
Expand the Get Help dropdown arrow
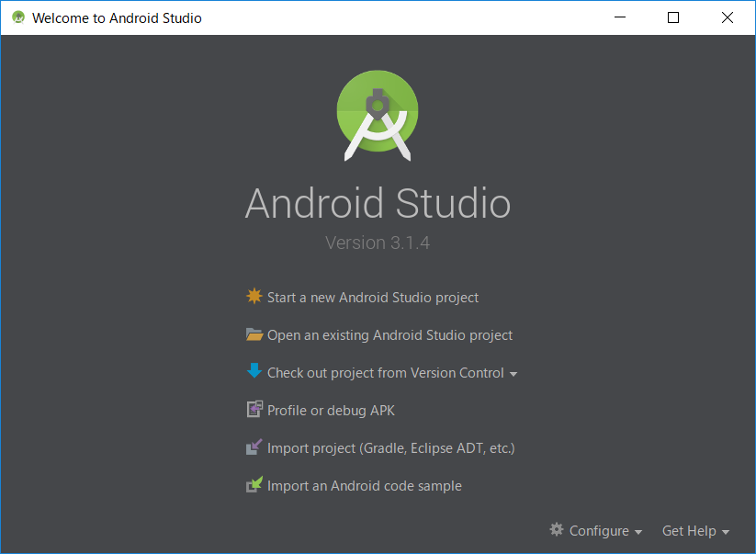click(726, 532)
